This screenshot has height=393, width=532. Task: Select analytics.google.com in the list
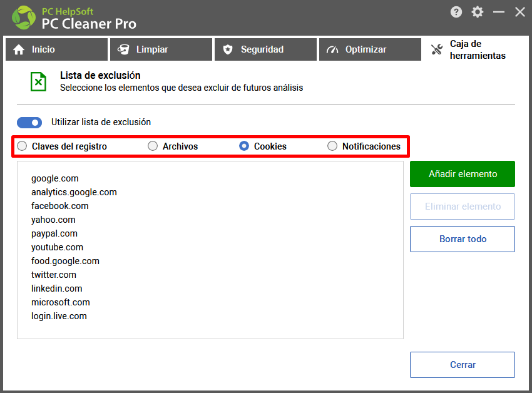tap(74, 192)
